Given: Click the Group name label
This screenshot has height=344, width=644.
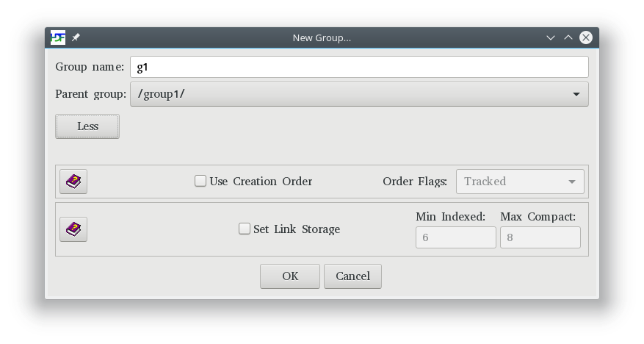Looking at the screenshot, I should click(x=90, y=67).
